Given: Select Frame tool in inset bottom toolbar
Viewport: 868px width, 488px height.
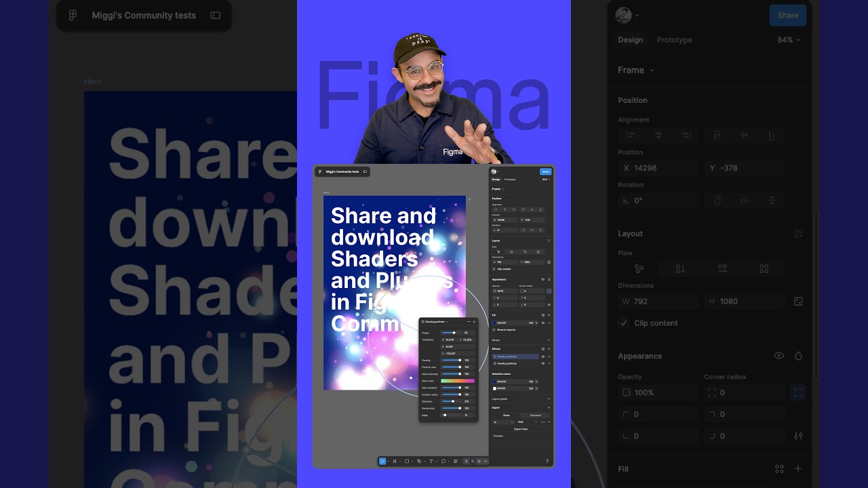Looking at the screenshot, I should pos(395,461).
